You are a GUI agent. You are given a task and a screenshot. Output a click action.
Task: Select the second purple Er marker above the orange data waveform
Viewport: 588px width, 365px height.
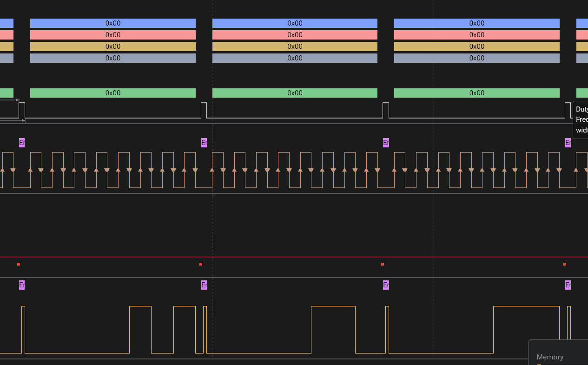(204, 285)
